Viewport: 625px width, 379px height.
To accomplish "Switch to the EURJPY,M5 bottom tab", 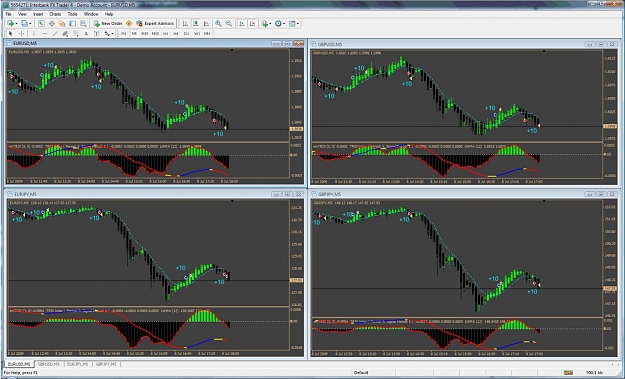I will click(x=77, y=364).
